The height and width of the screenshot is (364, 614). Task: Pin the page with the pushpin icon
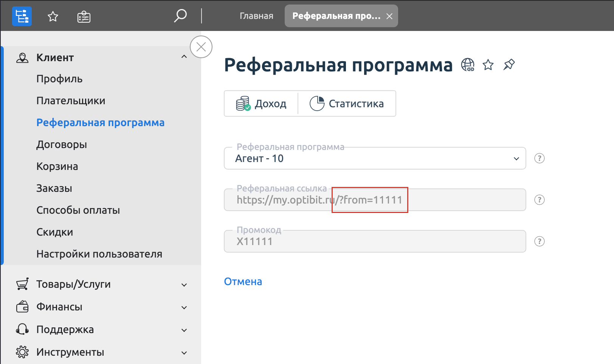pyautogui.click(x=509, y=65)
